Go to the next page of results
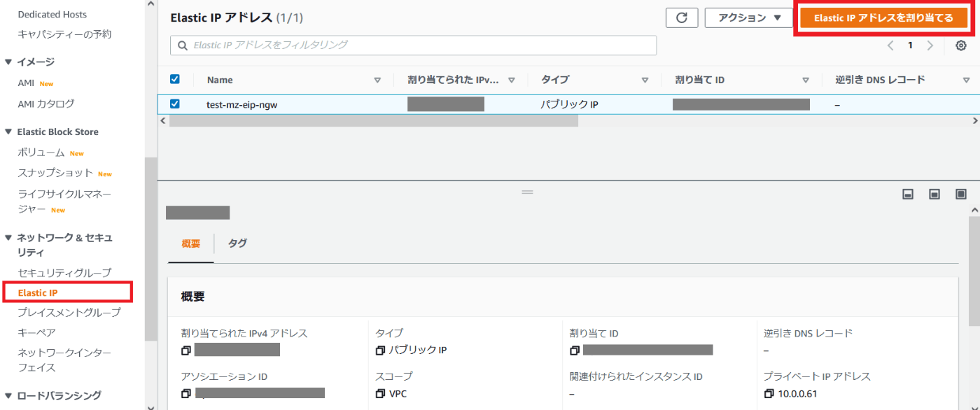The image size is (980, 410). point(930,45)
